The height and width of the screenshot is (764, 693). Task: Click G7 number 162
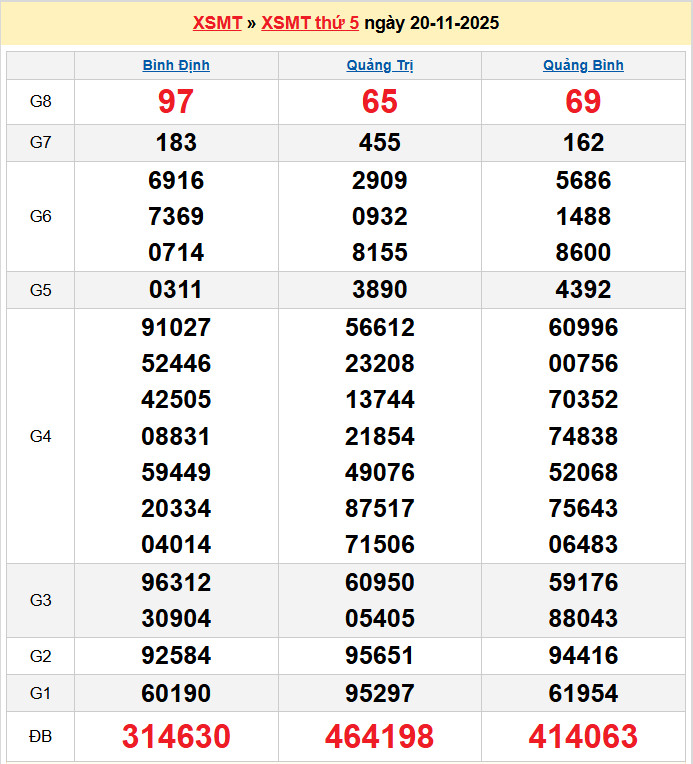tap(583, 143)
